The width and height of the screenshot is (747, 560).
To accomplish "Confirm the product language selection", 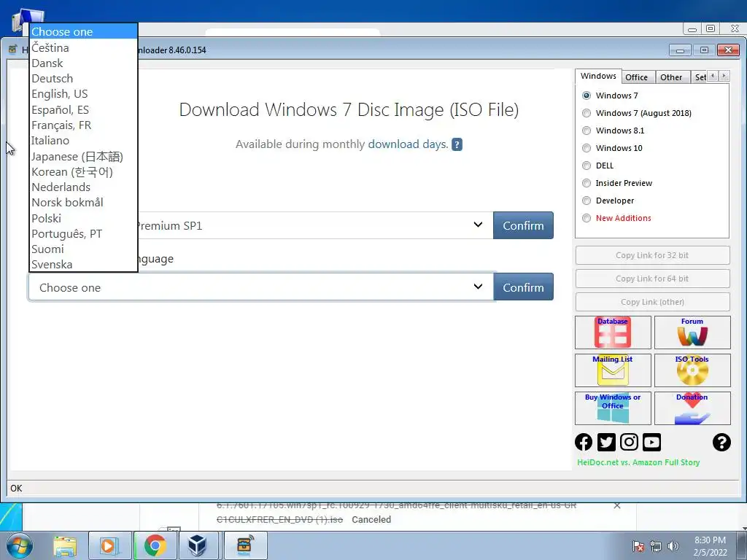I will pyautogui.click(x=523, y=287).
